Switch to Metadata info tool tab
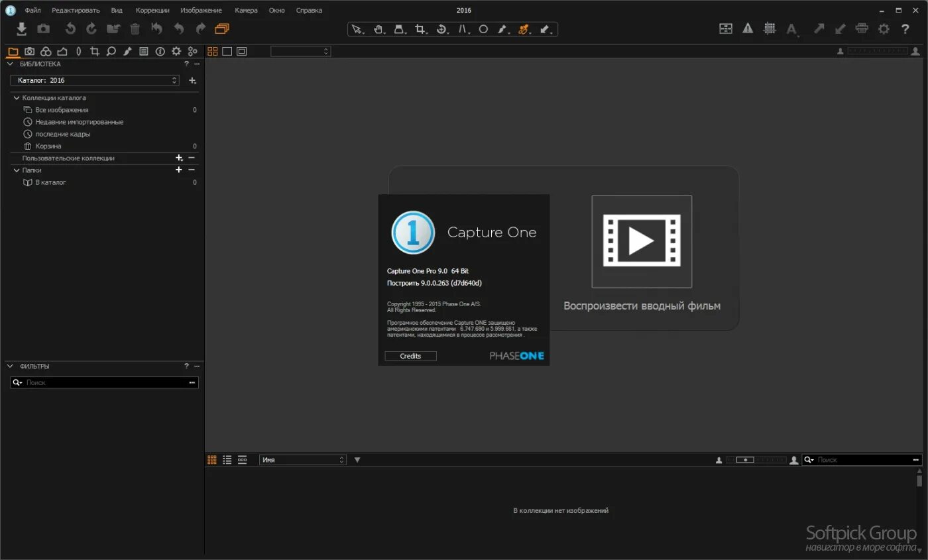Screen dimensions: 928x560 click(x=160, y=51)
